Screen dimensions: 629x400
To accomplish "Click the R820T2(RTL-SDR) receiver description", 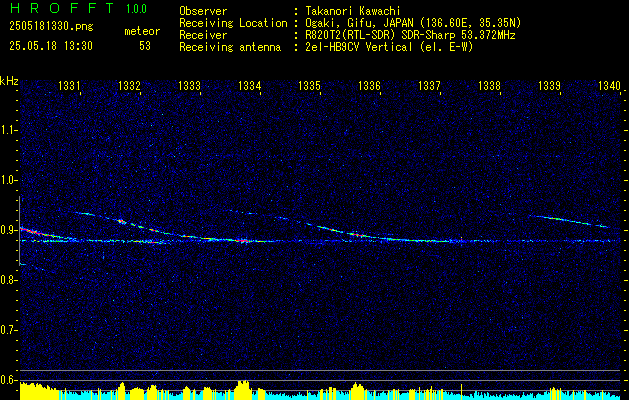I will pos(410,35).
